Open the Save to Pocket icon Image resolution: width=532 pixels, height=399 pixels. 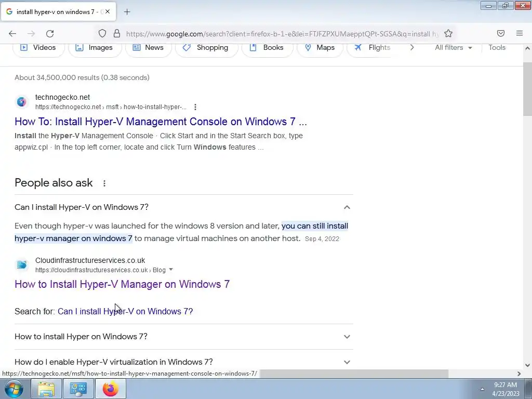(x=501, y=33)
